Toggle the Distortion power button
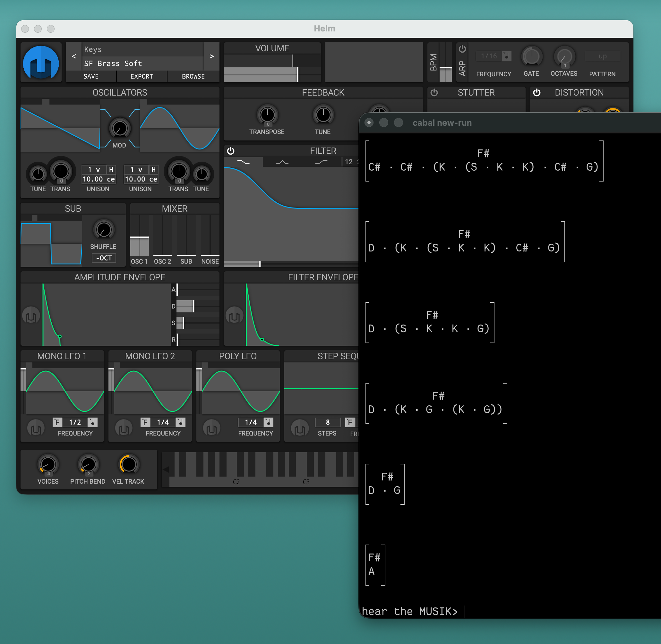This screenshot has width=661, height=644. tap(537, 92)
